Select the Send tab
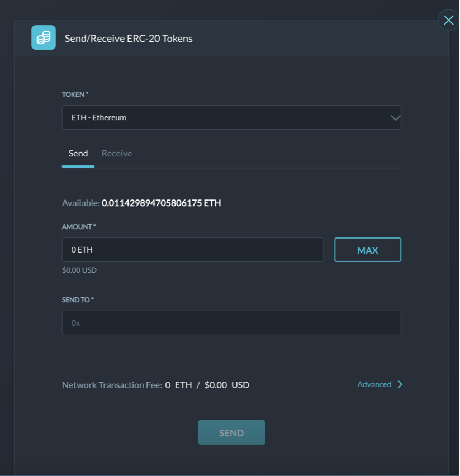Image resolution: width=460 pixels, height=476 pixels. click(x=78, y=153)
